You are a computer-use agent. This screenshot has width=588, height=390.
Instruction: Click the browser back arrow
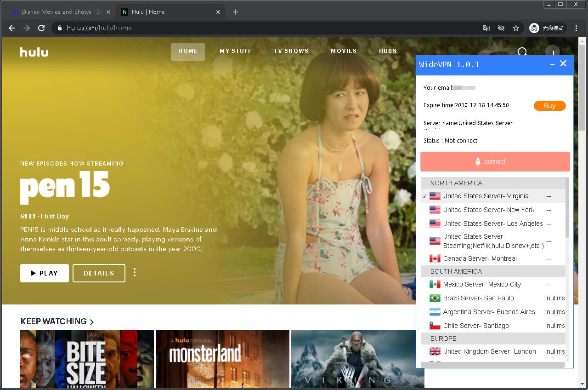click(12, 28)
